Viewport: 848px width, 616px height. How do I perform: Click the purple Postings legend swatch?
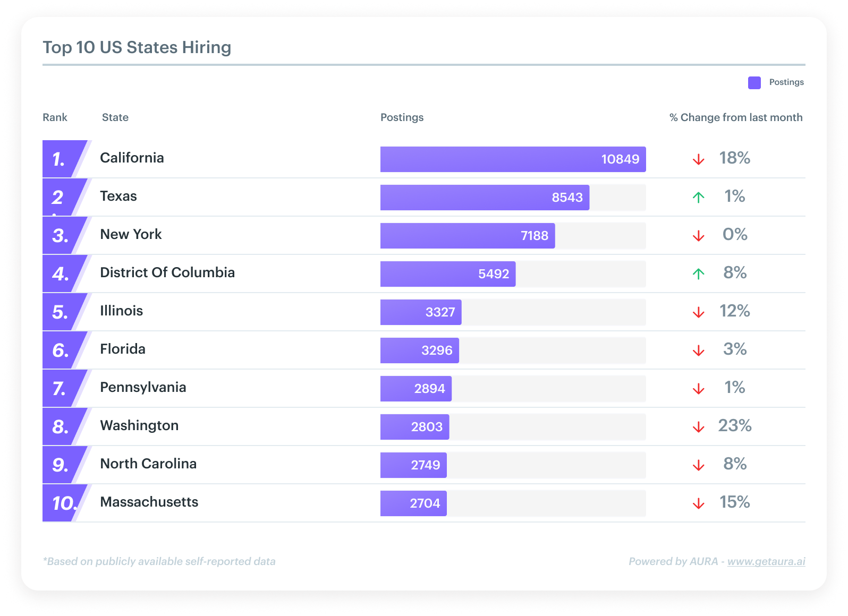pyautogui.click(x=754, y=83)
